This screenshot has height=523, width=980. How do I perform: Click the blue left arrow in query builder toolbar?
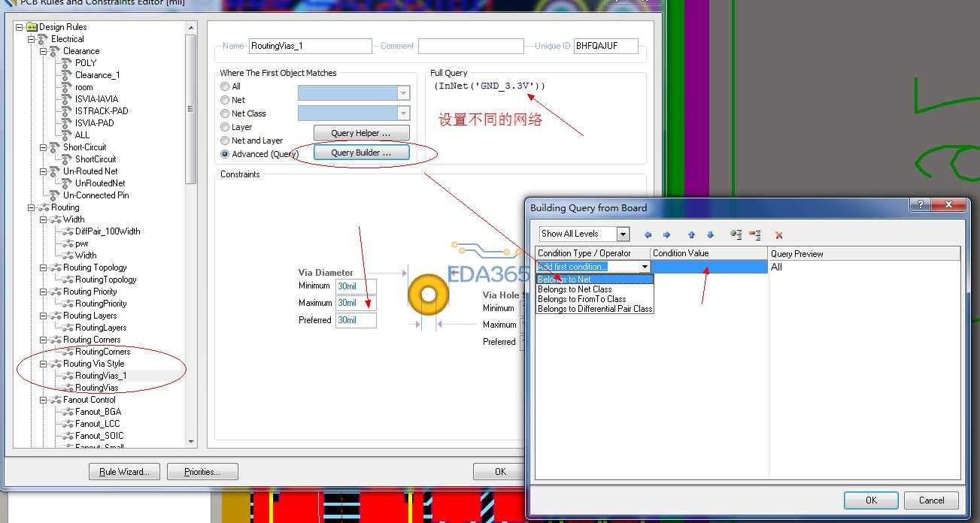(648, 234)
